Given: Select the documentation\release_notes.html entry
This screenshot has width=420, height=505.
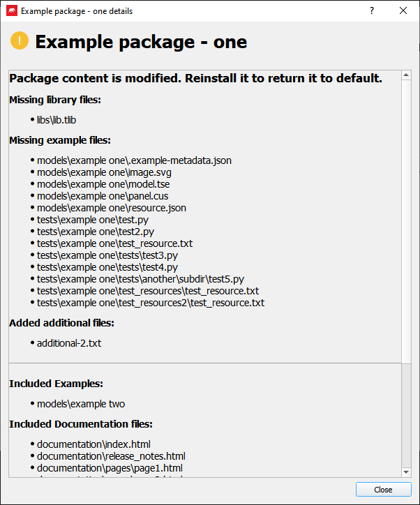Looking at the screenshot, I should click(x=111, y=456).
